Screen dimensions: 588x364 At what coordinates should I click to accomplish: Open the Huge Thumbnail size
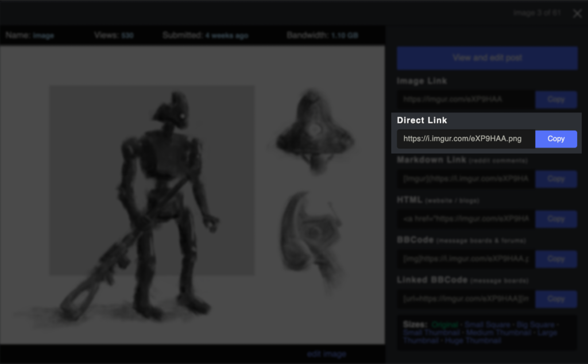473,340
